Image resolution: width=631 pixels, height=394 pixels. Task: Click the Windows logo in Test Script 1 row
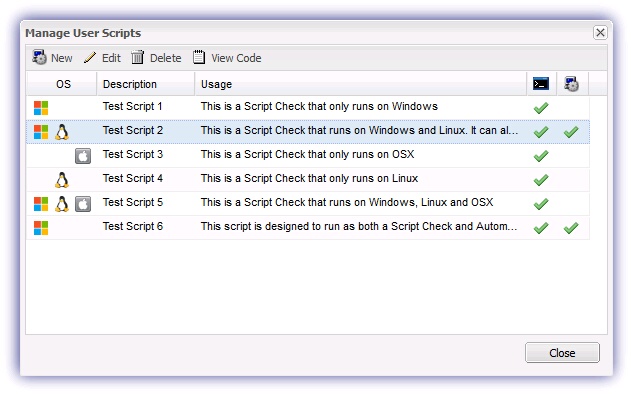point(41,107)
